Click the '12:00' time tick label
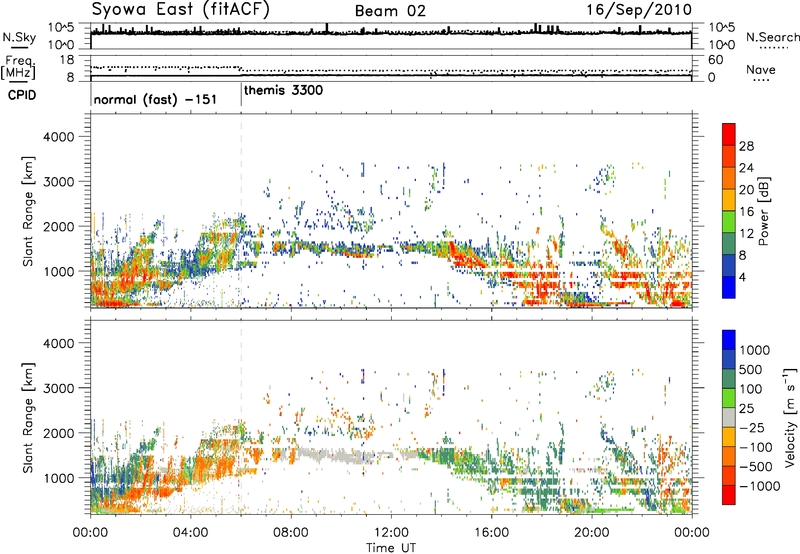 (x=391, y=533)
